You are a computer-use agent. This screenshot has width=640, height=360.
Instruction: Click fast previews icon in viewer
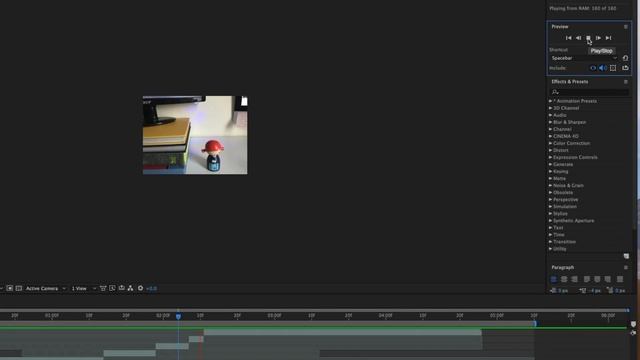(112, 289)
